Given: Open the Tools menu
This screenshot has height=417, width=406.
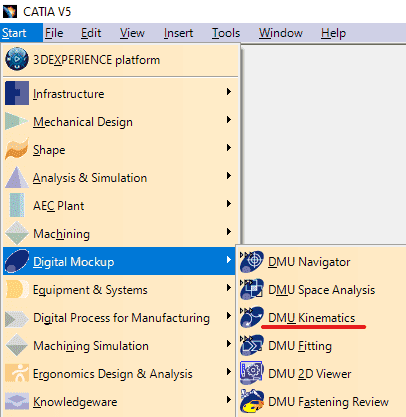Looking at the screenshot, I should pyautogui.click(x=226, y=33).
